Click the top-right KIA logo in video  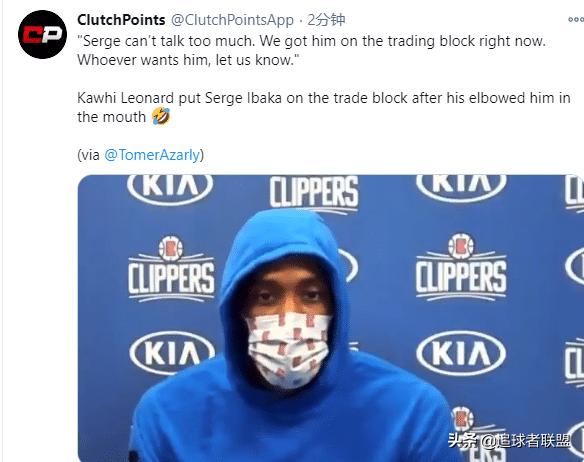click(461, 186)
